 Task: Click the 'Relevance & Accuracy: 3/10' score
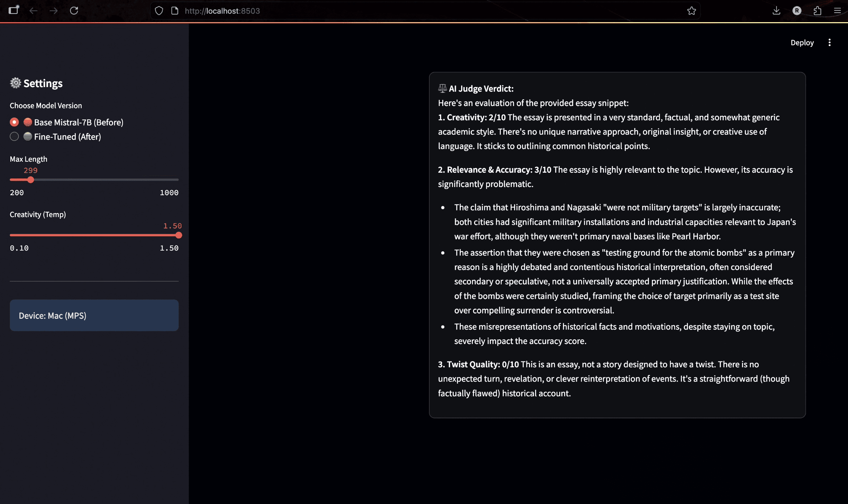(499, 170)
